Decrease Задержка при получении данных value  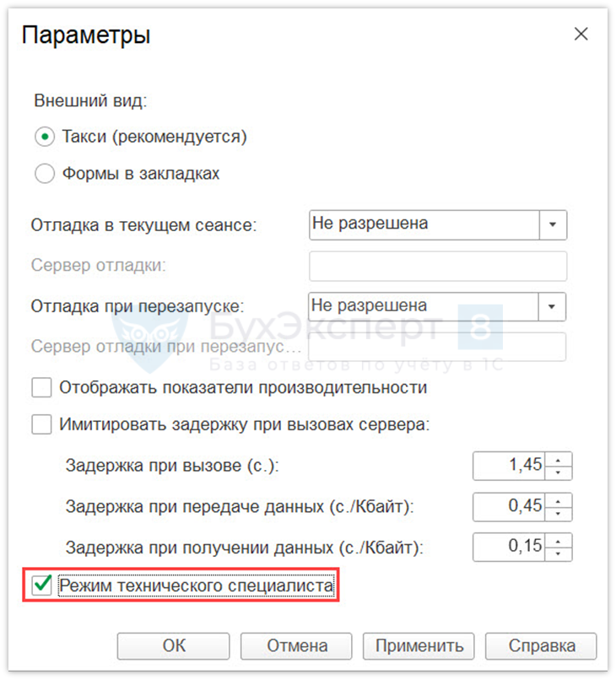click(559, 553)
